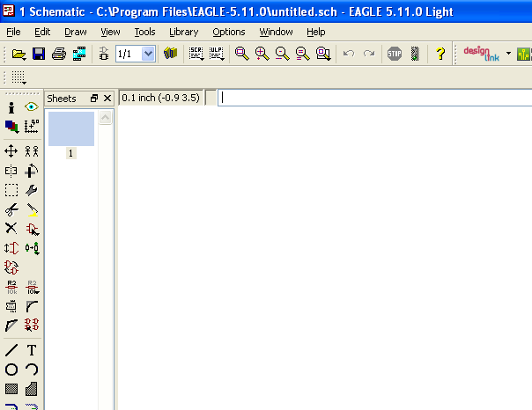
Task: Select the Info tool
Action: [11, 107]
